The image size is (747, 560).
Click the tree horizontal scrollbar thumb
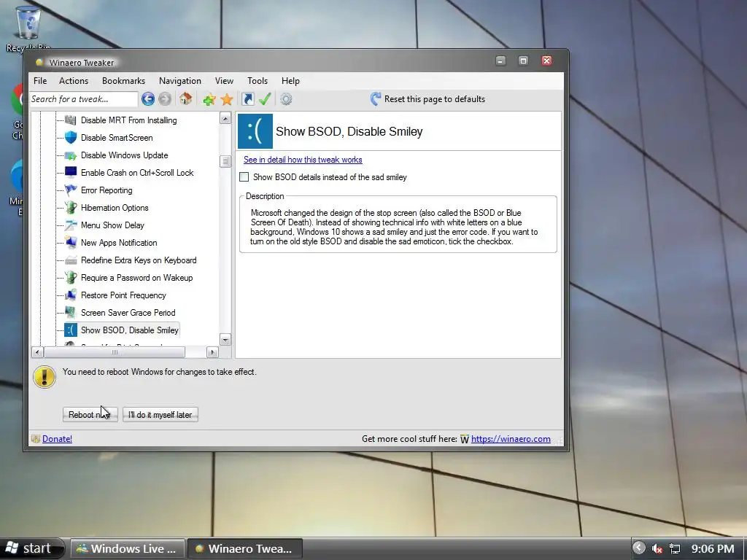pos(115,352)
